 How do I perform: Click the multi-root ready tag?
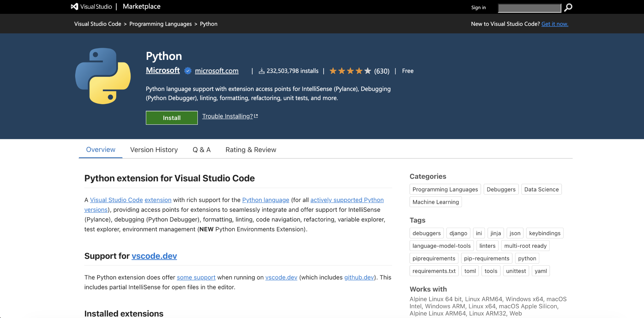[525, 246]
